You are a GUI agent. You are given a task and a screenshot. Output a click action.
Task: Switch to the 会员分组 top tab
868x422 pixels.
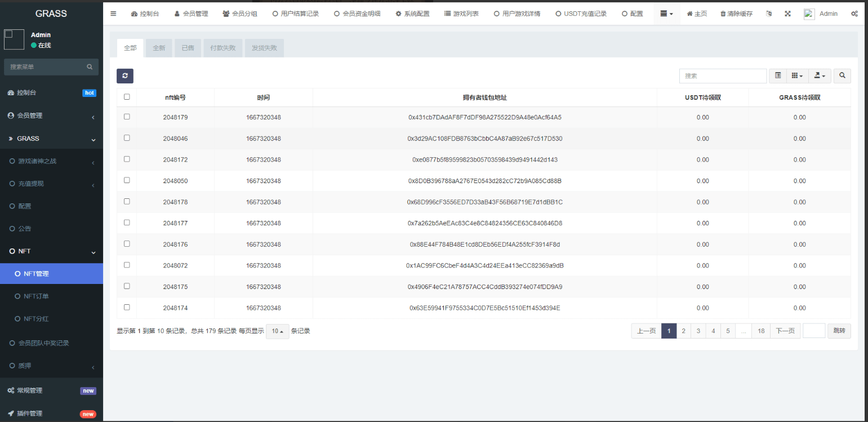(240, 14)
